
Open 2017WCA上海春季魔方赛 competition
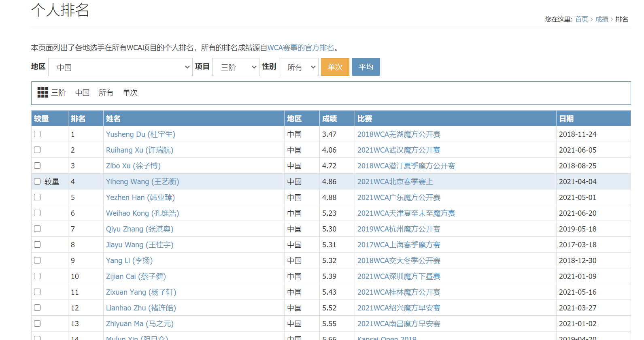[x=399, y=244]
